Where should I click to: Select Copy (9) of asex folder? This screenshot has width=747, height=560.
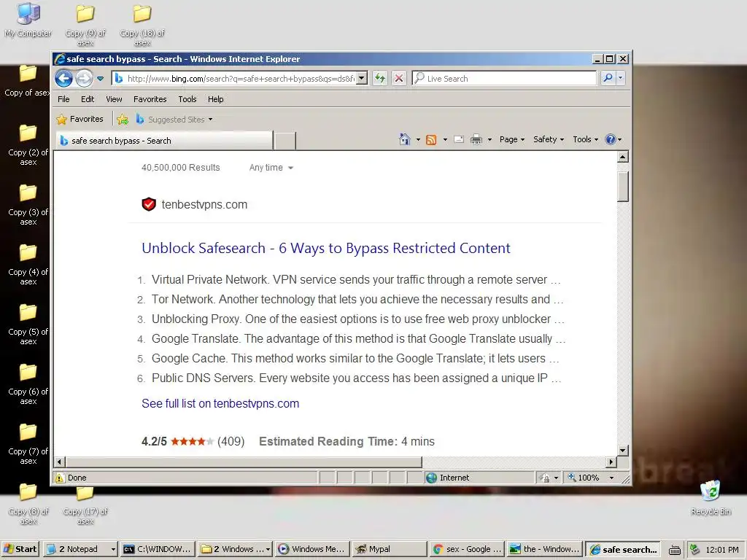(x=85, y=25)
